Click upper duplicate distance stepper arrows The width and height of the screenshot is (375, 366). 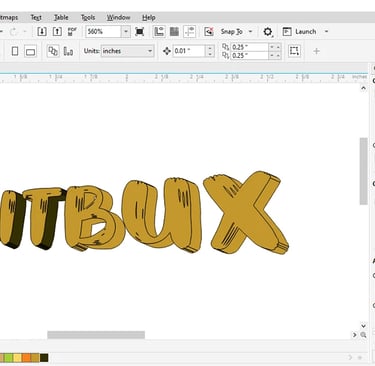[275, 47]
